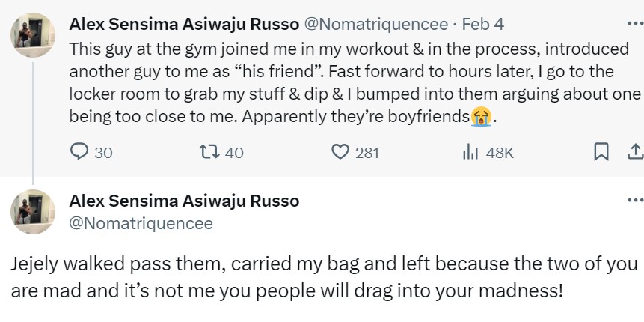The width and height of the screenshot is (644, 322).
Task: Repost the tweet with 40 reposts
Action: click(209, 152)
